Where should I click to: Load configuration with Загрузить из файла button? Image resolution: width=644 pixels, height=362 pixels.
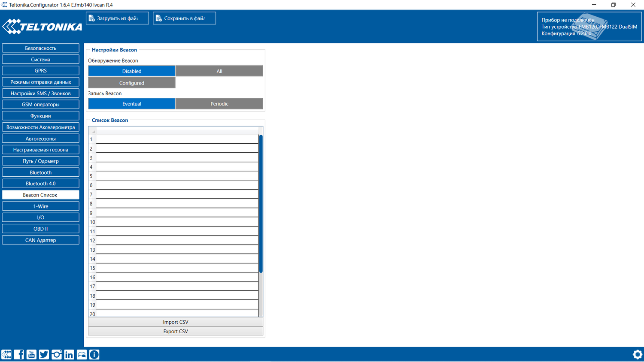[117, 18]
